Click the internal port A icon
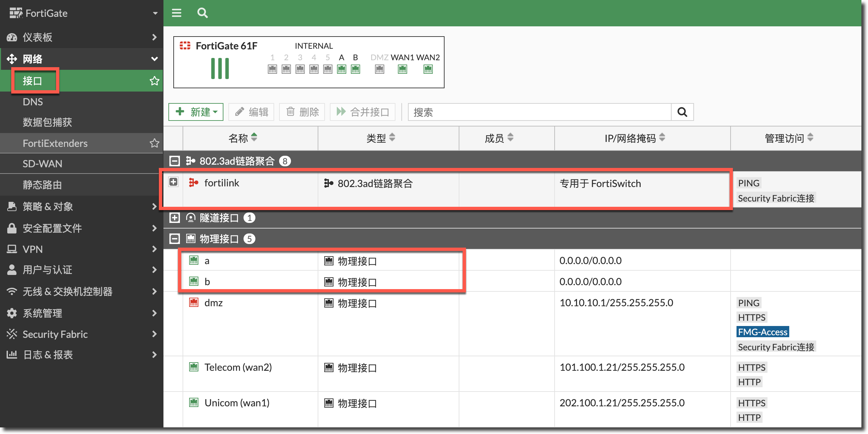The width and height of the screenshot is (868, 434). (x=341, y=69)
